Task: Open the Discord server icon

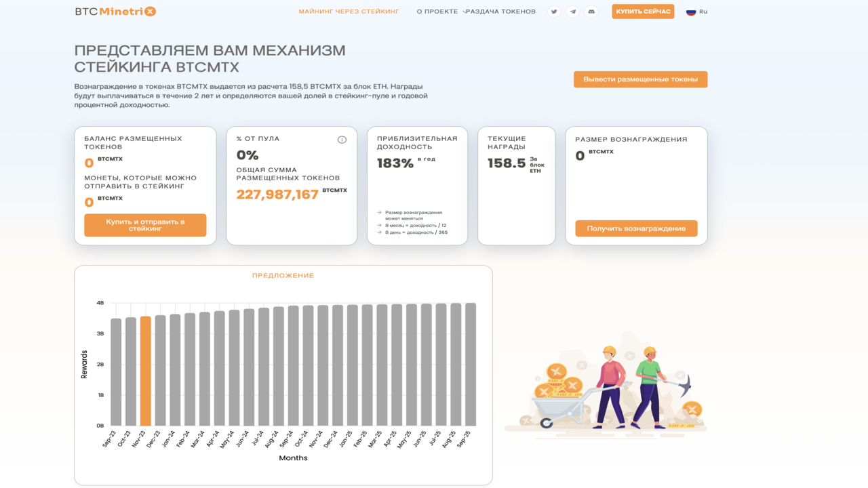Action: pyautogui.click(x=591, y=12)
